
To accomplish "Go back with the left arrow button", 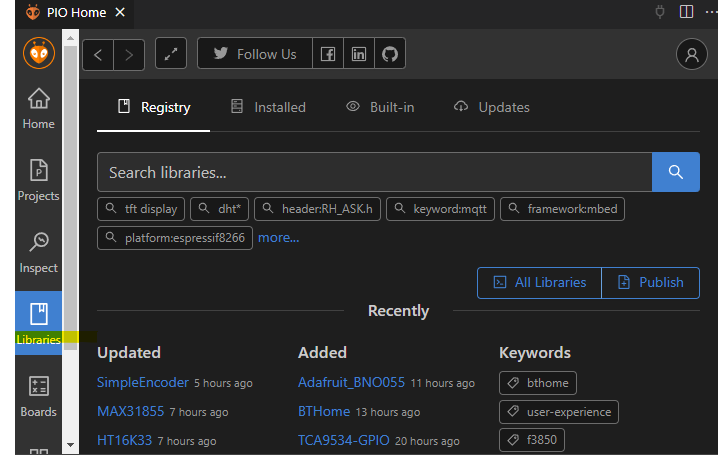I will point(98,55).
